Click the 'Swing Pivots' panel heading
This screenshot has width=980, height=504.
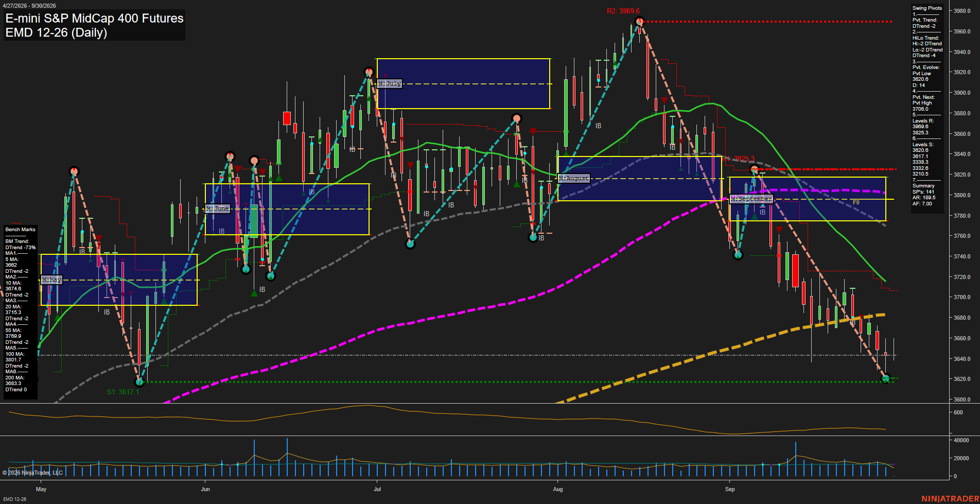pos(927,8)
